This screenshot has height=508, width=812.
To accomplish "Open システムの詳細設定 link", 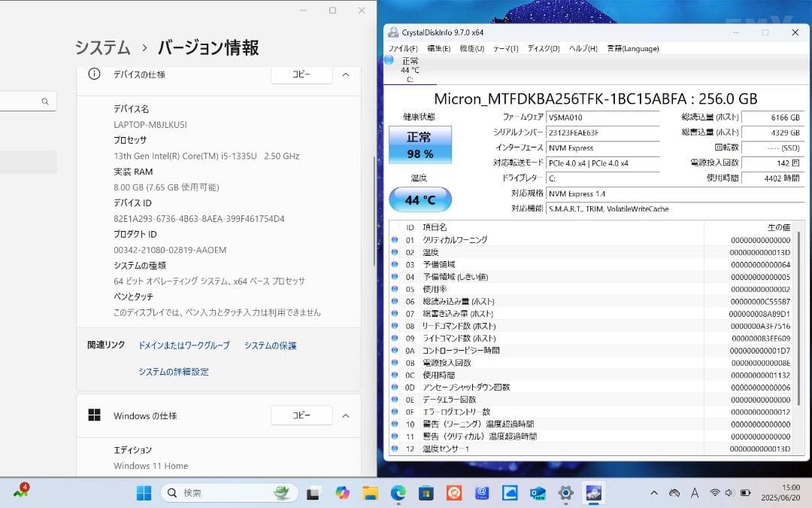I will (174, 372).
